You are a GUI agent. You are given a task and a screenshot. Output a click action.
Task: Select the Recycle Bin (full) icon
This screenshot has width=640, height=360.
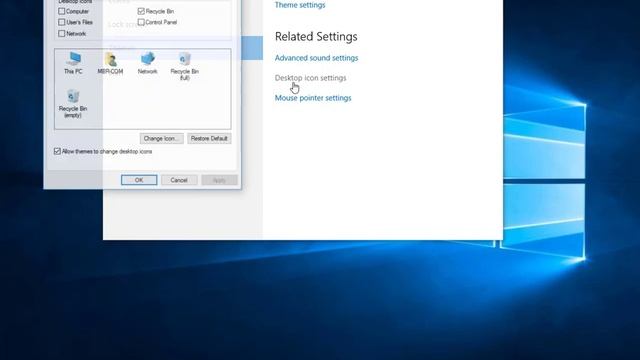[184, 66]
